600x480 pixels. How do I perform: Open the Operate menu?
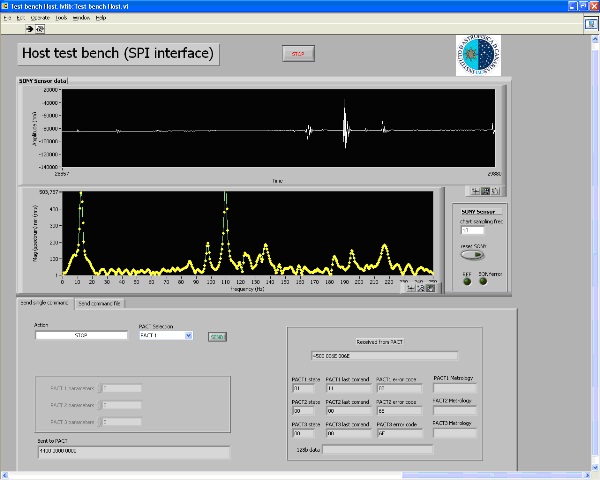(x=40, y=18)
